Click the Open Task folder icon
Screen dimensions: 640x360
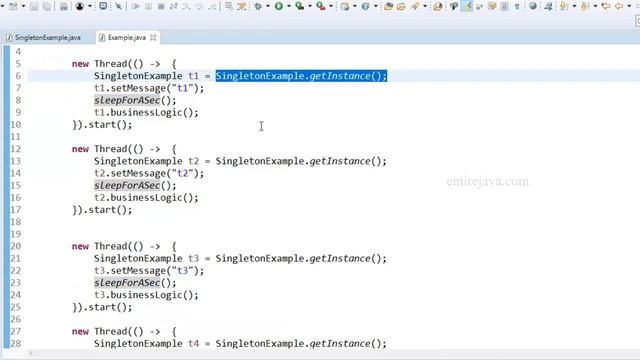pos(401,6)
